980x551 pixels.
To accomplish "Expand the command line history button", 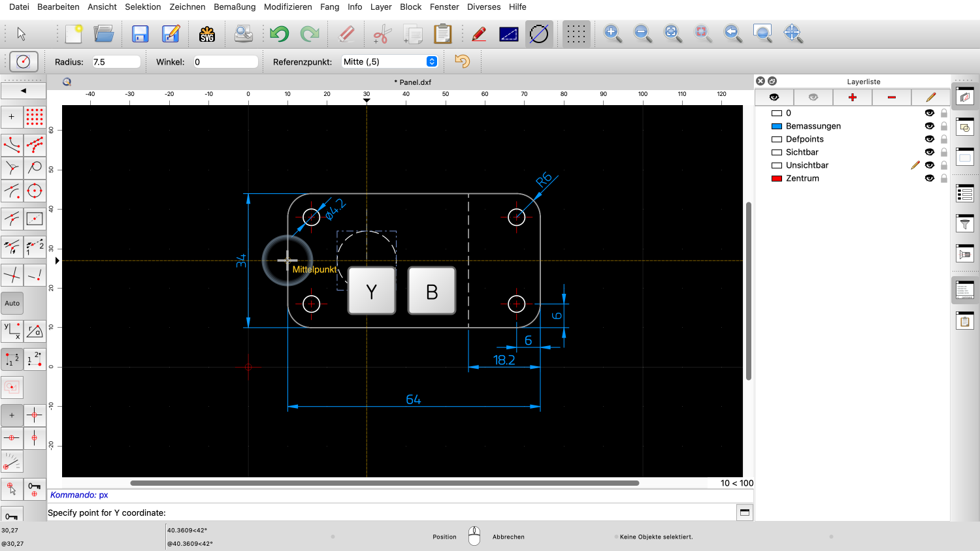I will pos(744,512).
